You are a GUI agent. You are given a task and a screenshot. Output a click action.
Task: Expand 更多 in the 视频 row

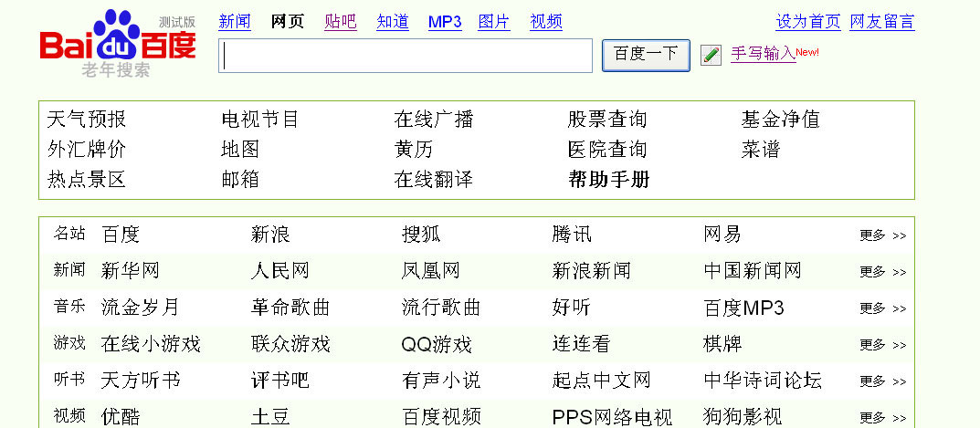882,417
